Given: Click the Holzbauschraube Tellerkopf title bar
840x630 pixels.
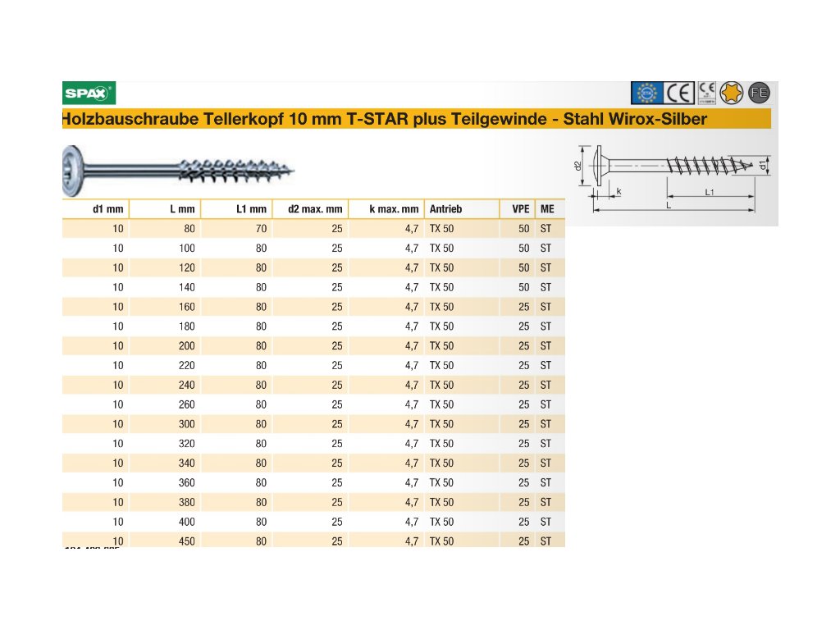Looking at the screenshot, I should 417,119.
